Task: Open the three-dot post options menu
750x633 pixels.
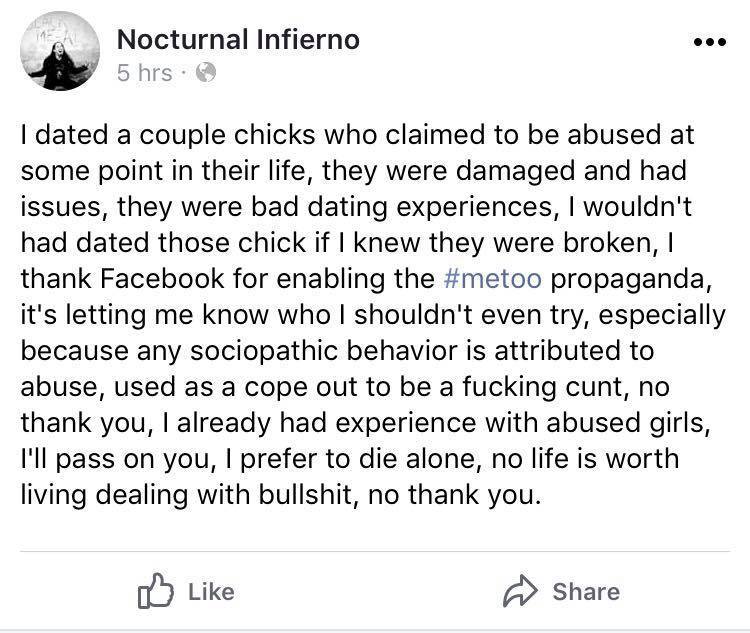Action: (x=710, y=42)
